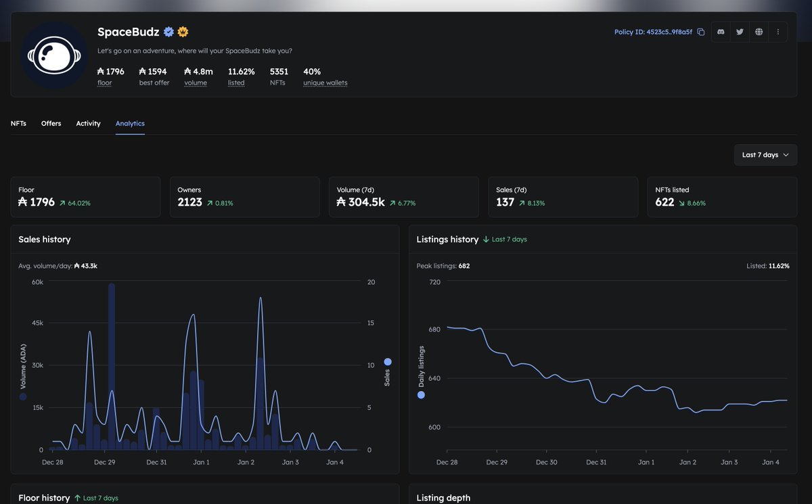Image resolution: width=812 pixels, height=504 pixels.
Task: Click the Avg. volume/day ₳ 43.3k text
Action: [x=58, y=266]
